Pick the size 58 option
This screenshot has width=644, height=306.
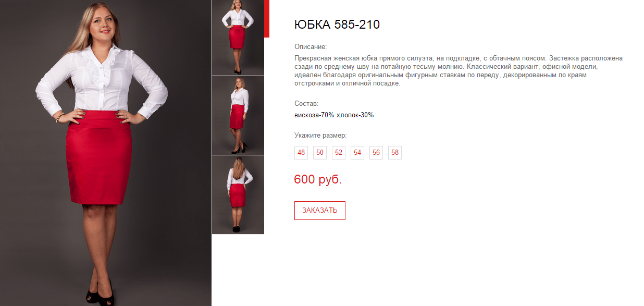tap(395, 153)
